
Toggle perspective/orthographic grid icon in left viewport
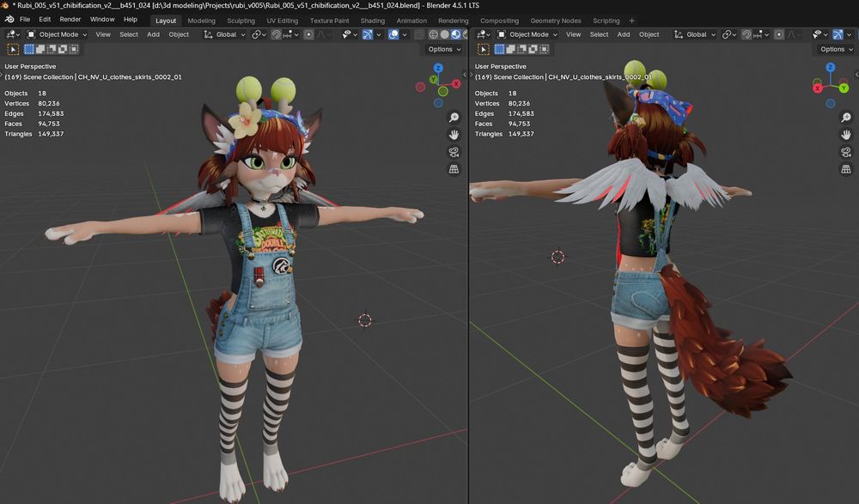454,170
